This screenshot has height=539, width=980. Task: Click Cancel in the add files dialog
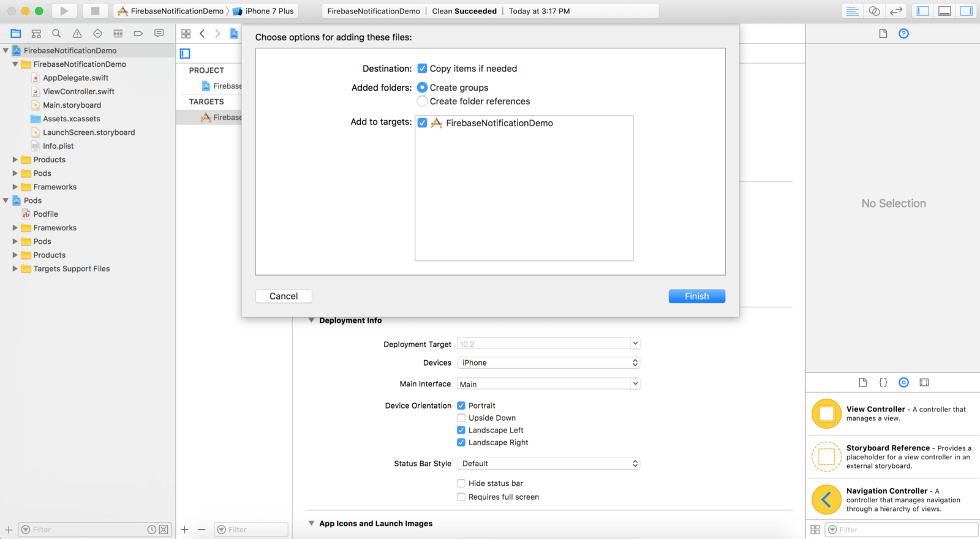(x=284, y=296)
